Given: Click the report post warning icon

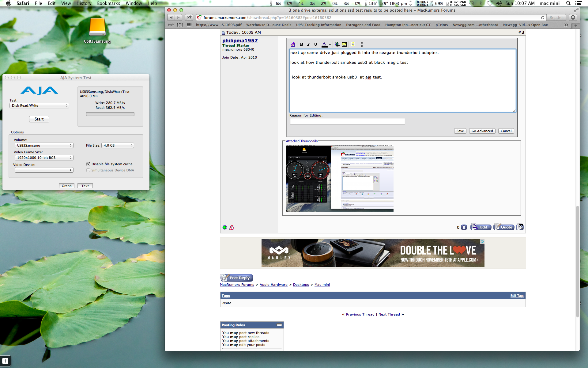Looking at the screenshot, I should (232, 227).
